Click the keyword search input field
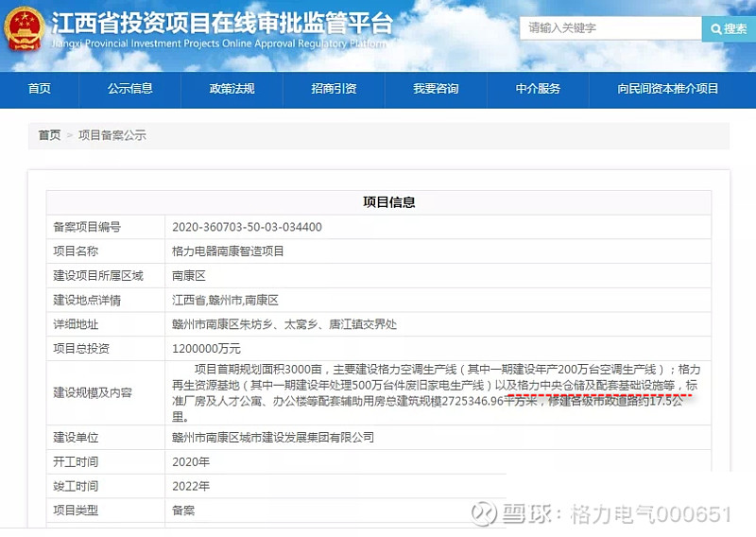This screenshot has height=537, width=756. pos(610,28)
